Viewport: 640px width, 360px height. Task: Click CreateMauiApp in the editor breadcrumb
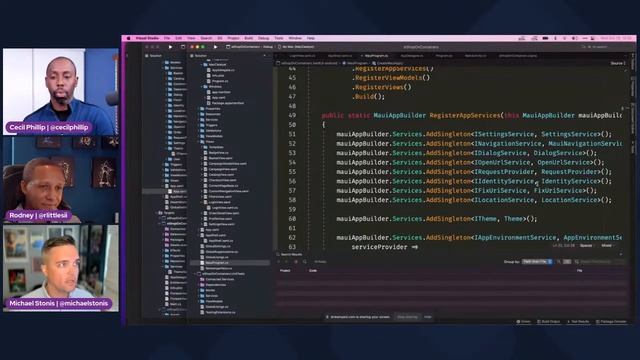point(389,63)
